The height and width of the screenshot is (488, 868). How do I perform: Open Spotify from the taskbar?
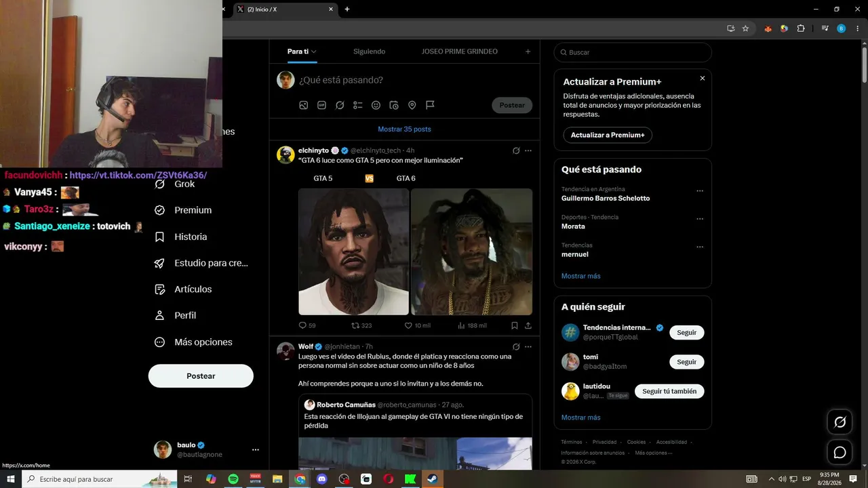pos(233,479)
